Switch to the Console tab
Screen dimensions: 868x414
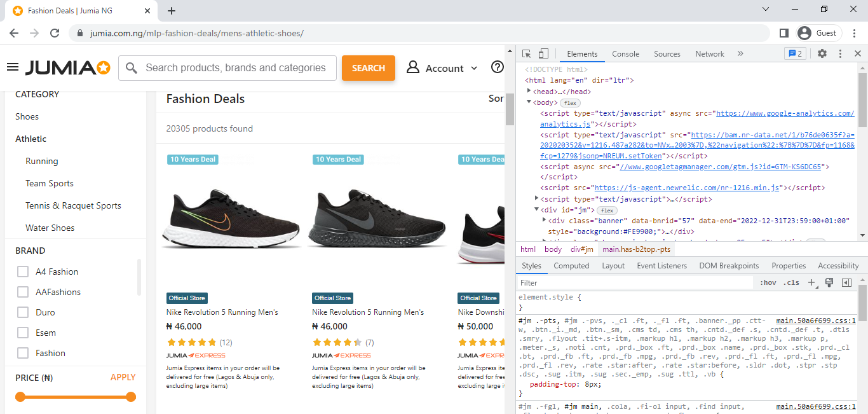click(x=625, y=54)
